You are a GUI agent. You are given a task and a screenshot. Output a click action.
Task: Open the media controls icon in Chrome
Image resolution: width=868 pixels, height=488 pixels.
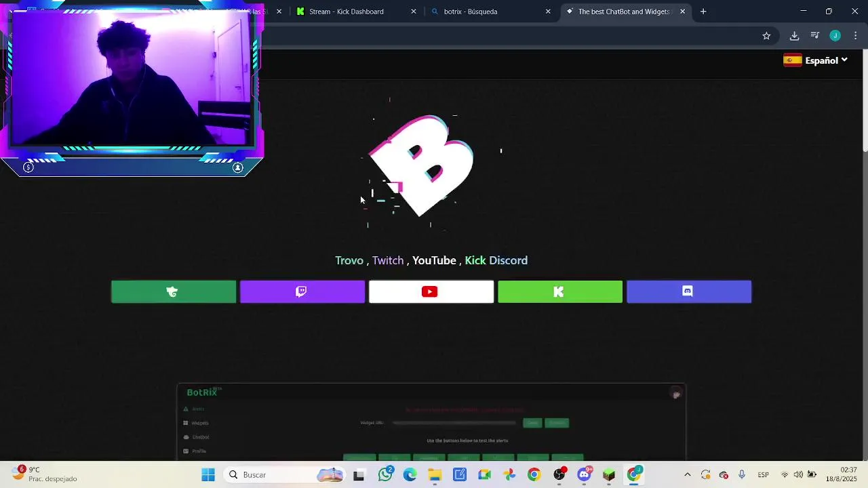pos(815,36)
